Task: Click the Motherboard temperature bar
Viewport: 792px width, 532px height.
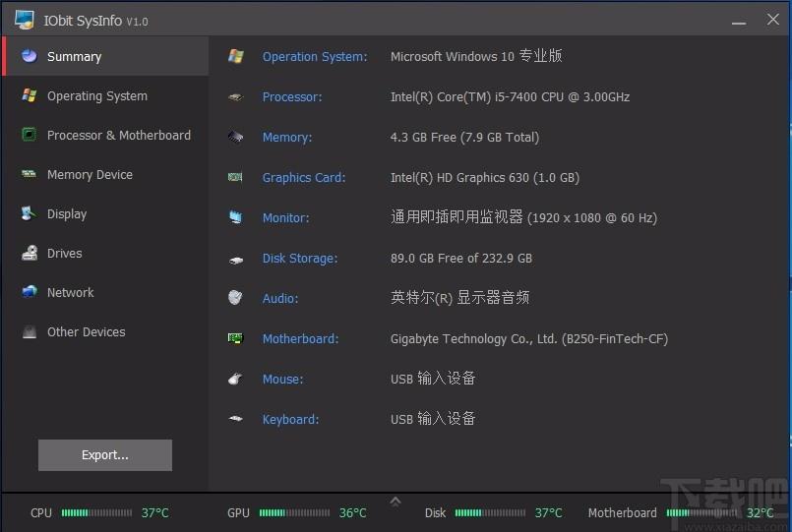Action: pos(701,512)
